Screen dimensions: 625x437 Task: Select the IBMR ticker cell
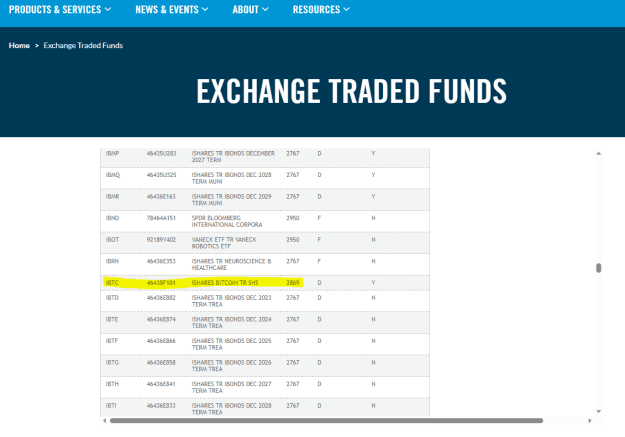[x=112, y=197]
